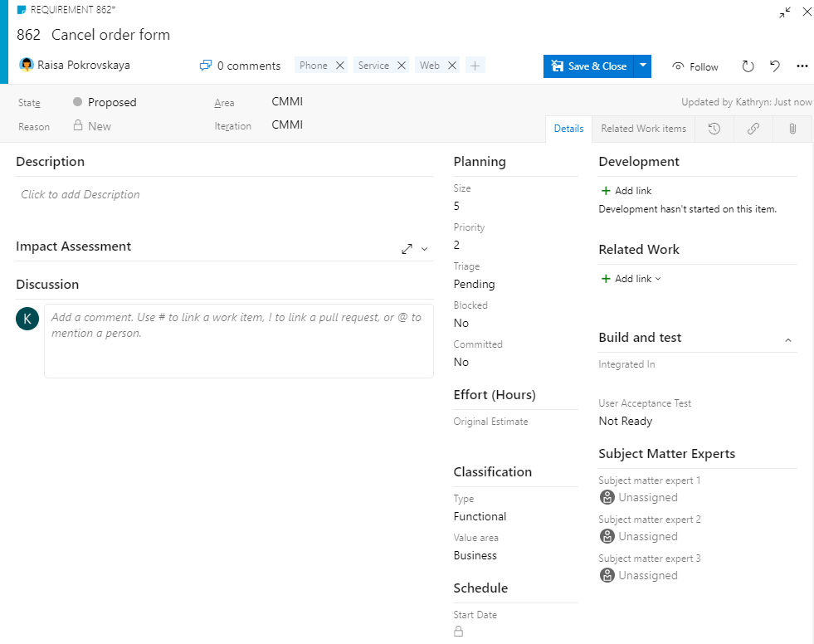Click the fullscreen Impact Assessment icon
The image size is (814, 644).
coord(407,248)
